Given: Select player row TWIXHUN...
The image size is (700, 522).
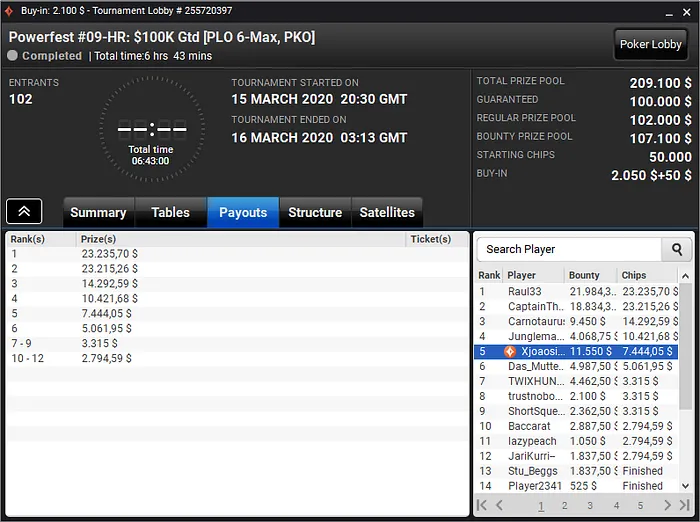Looking at the screenshot, I should pyautogui.click(x=576, y=381).
